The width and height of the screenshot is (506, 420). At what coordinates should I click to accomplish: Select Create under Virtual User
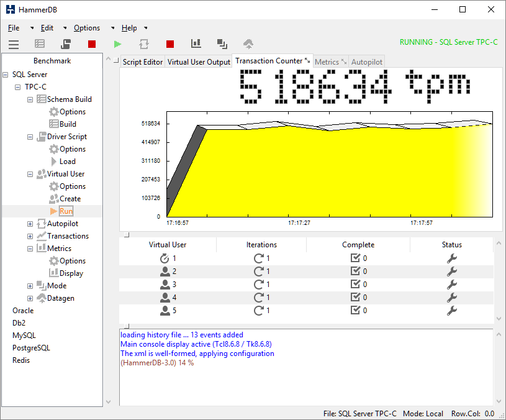(x=70, y=199)
